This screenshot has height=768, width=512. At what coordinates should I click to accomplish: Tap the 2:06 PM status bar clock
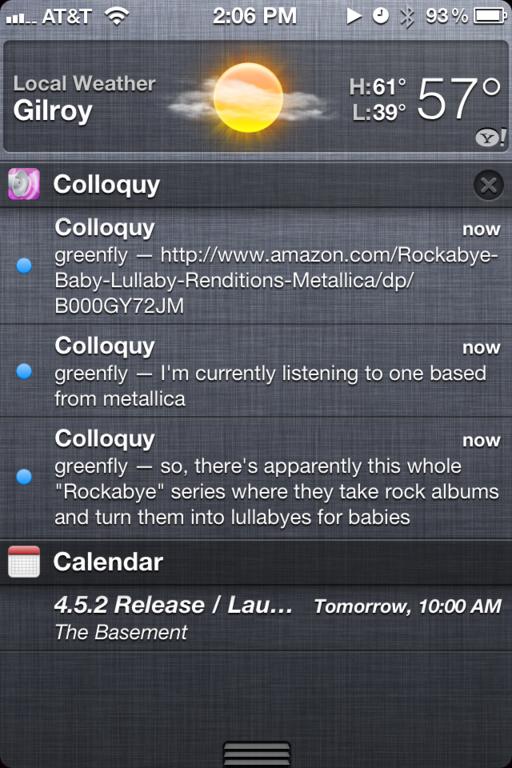click(255, 16)
